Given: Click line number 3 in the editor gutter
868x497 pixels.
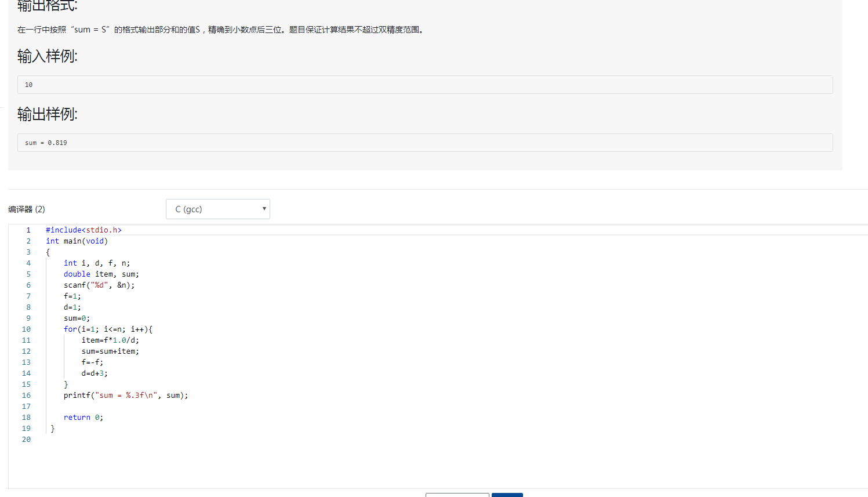Looking at the screenshot, I should [x=28, y=252].
